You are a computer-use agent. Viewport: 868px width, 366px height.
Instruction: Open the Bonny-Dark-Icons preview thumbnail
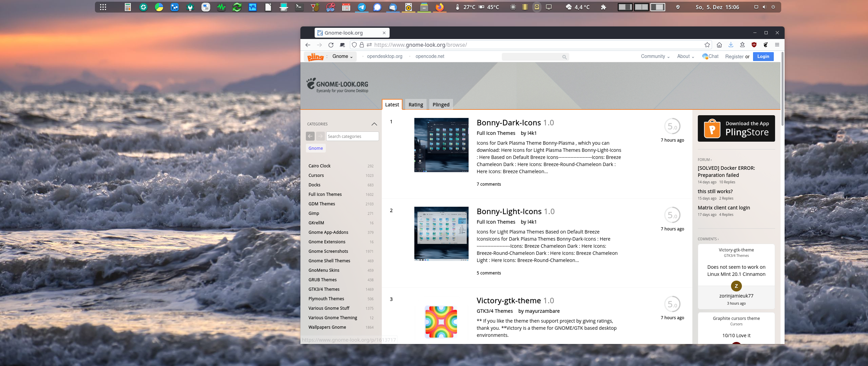(x=441, y=145)
